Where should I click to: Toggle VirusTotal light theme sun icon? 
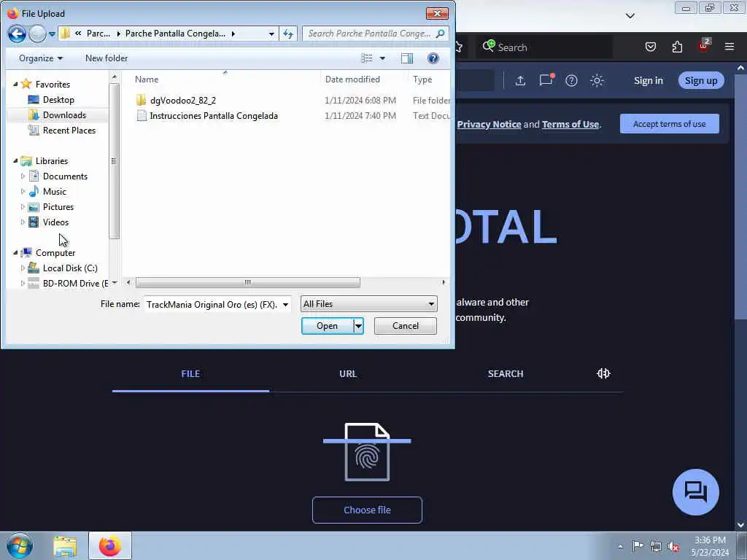[597, 80]
